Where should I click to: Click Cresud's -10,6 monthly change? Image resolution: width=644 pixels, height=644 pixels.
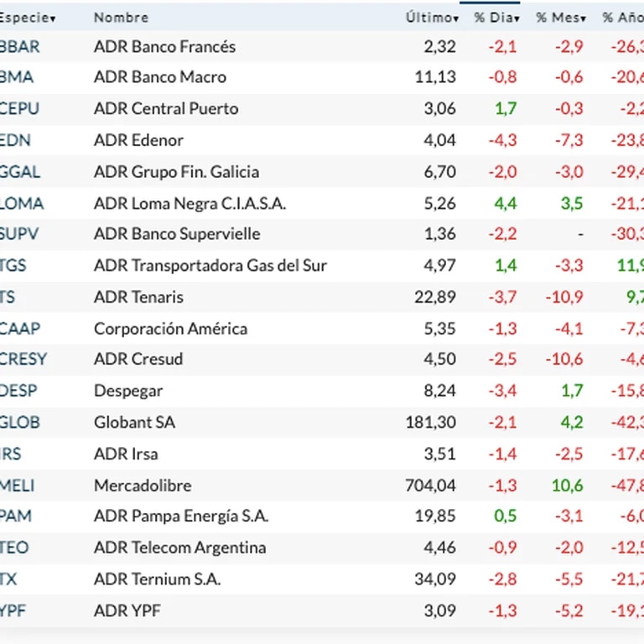(564, 360)
